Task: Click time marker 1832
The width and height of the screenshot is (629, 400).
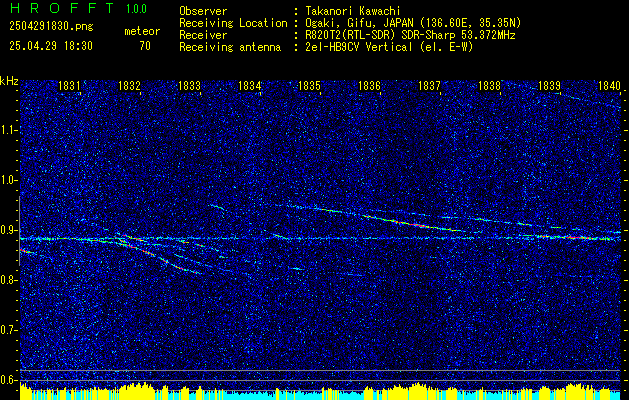Action: tap(130, 85)
